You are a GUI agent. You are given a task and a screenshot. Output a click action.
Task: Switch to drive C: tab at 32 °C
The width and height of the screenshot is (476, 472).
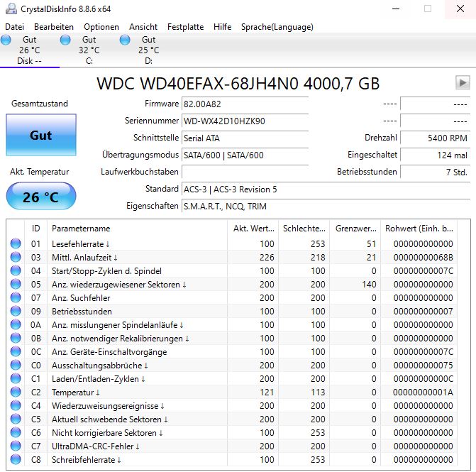pyautogui.click(x=89, y=50)
